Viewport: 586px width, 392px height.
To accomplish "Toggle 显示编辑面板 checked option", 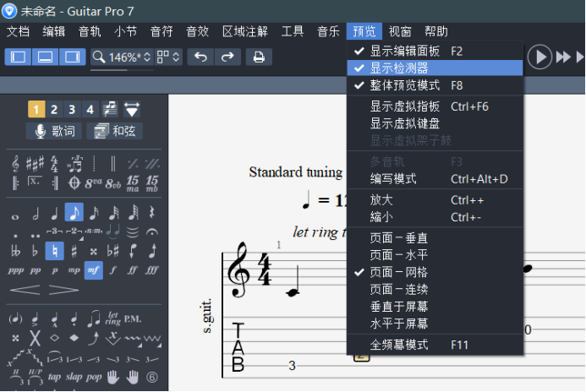I will 435,52.
